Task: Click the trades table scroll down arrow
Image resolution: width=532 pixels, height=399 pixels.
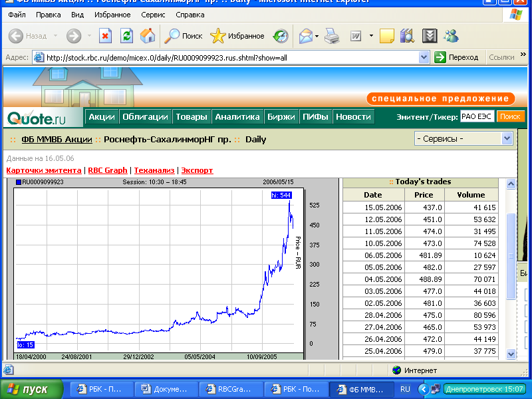Action: pos(511,354)
